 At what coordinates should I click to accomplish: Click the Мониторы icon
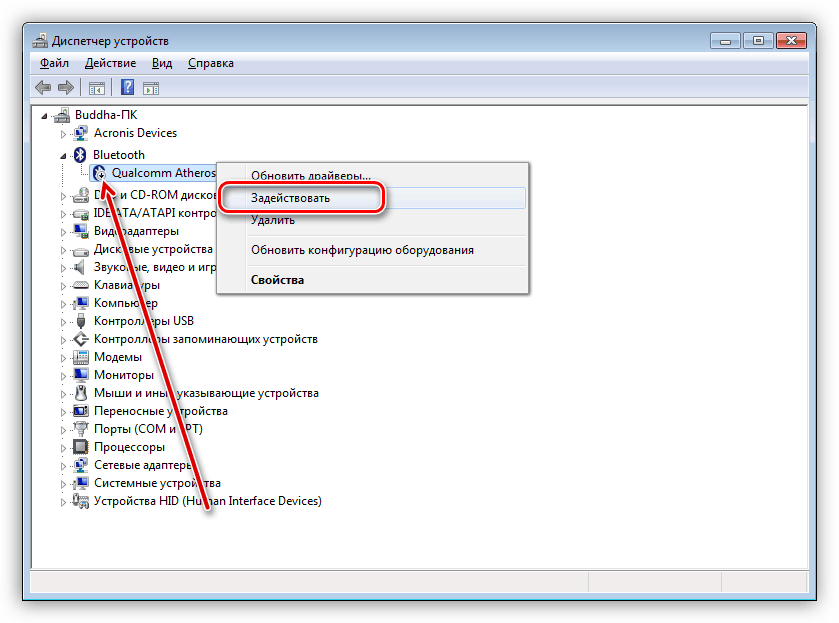pyautogui.click(x=81, y=375)
